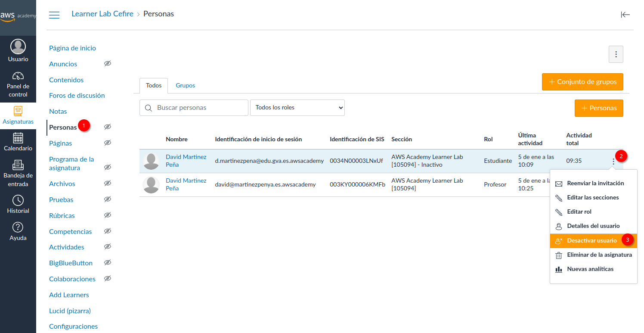Viewport: 644px width, 333px height.
Task: Open the Ayuda help icon
Action: click(x=18, y=227)
